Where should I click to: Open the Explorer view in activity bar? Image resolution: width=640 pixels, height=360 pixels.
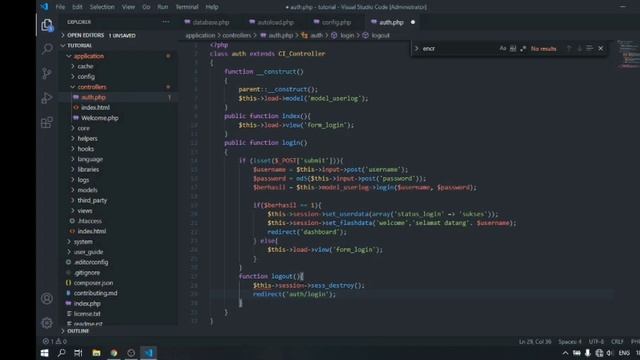click(x=47, y=25)
